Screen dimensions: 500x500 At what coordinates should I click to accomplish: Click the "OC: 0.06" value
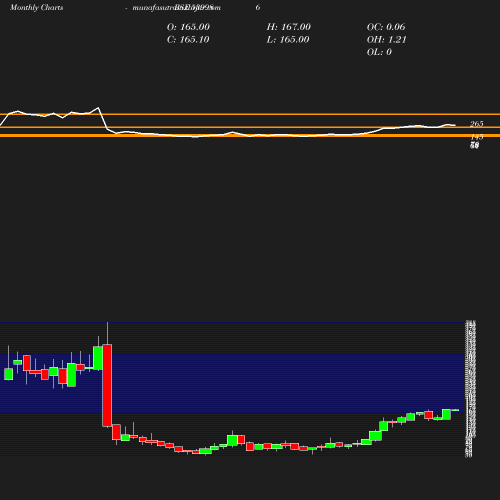386,27
